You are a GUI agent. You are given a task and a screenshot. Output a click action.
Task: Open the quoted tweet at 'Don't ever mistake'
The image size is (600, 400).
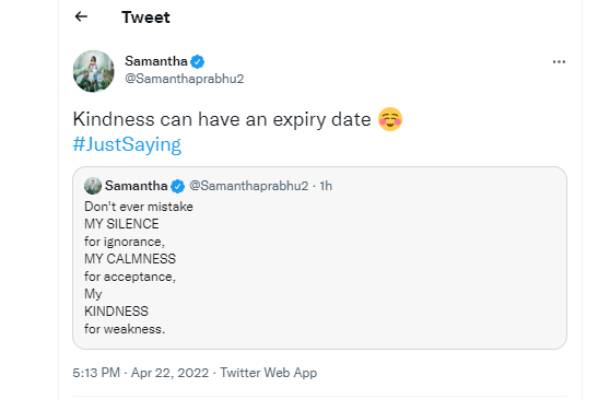(x=138, y=206)
